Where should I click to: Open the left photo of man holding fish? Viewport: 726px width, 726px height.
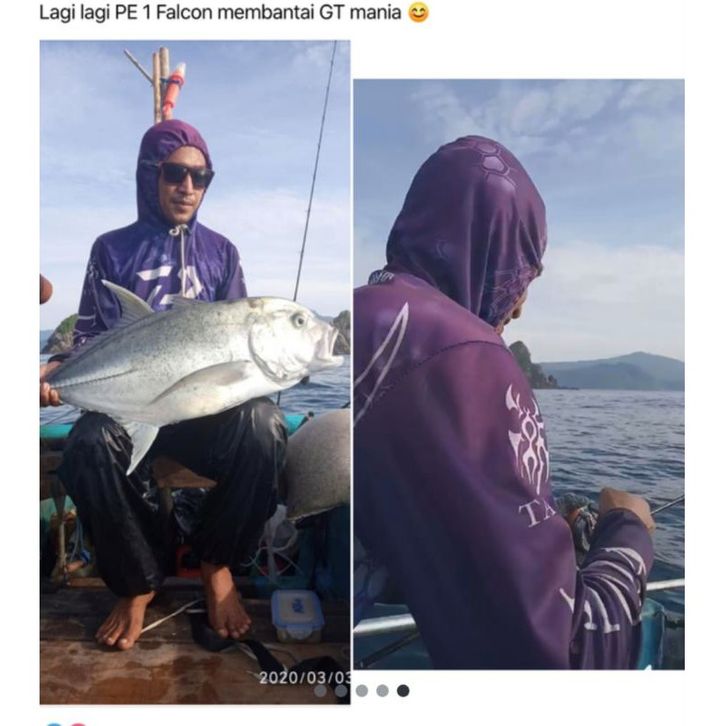(x=195, y=372)
